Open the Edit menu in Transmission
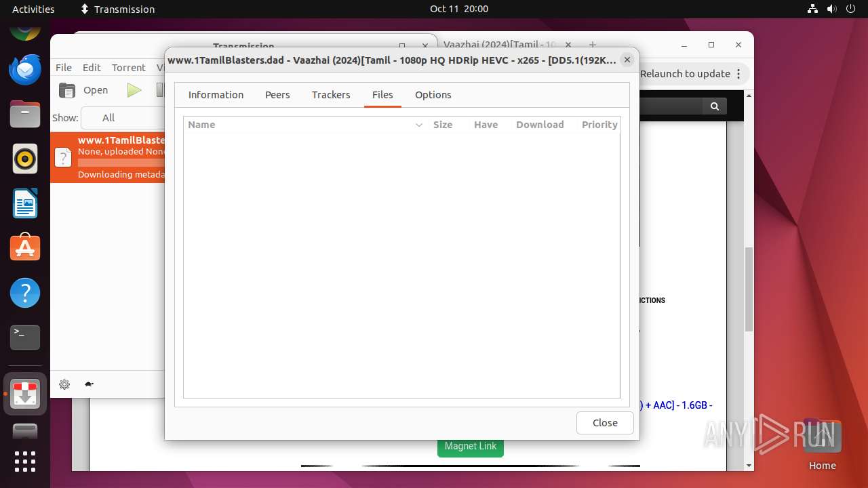 (x=92, y=68)
